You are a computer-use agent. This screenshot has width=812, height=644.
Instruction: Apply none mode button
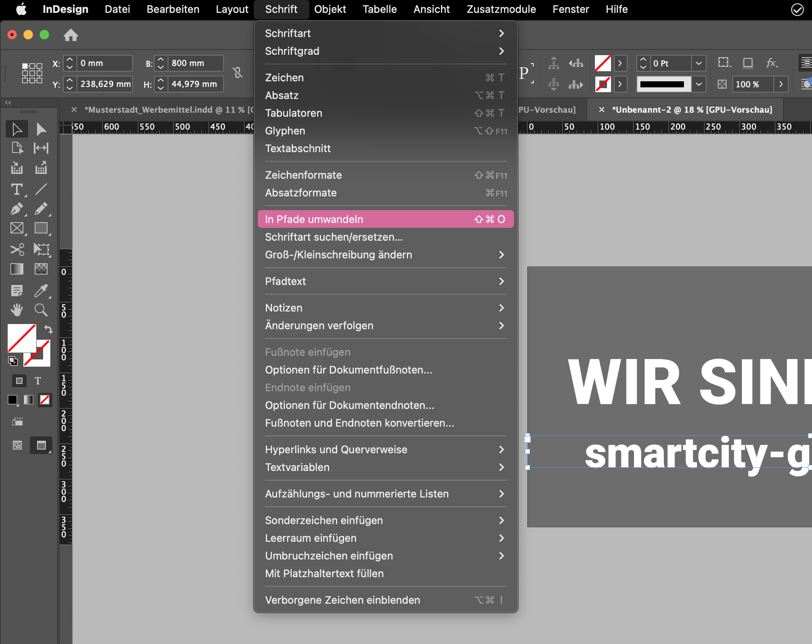coord(45,400)
